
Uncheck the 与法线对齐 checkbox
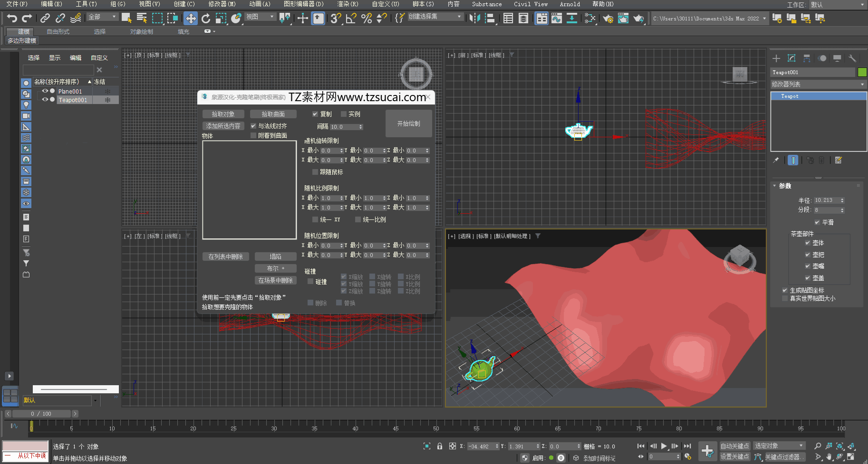point(253,126)
